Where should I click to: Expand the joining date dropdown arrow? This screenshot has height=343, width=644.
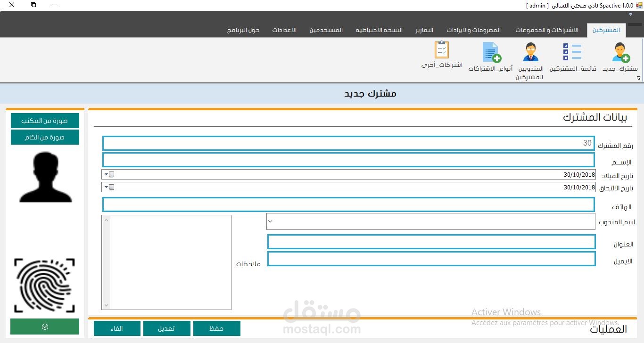pos(106,187)
